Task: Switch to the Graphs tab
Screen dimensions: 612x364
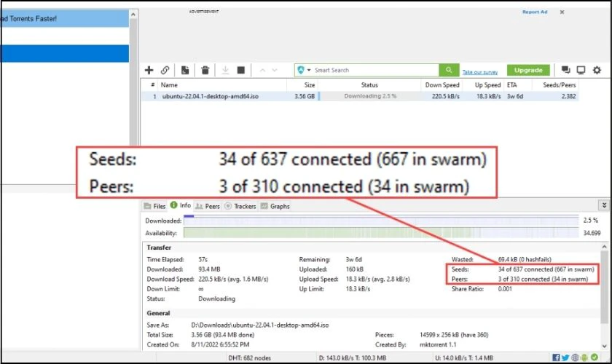Action: [275, 206]
